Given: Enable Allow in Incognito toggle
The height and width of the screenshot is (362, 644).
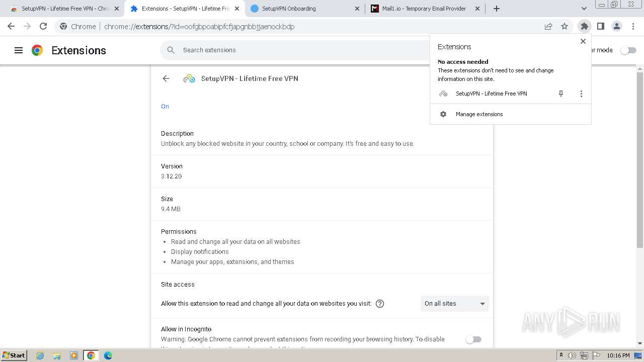Looking at the screenshot, I should (x=473, y=339).
